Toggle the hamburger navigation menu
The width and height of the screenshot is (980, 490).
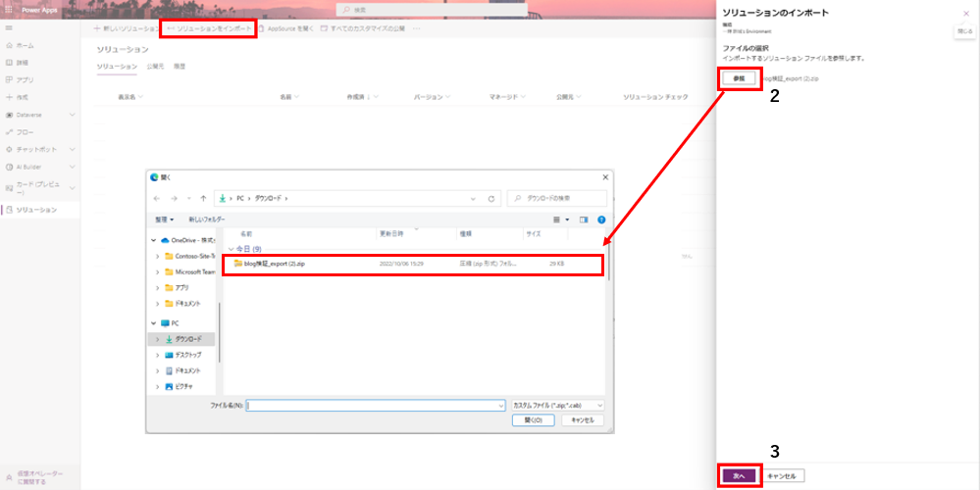point(9,27)
